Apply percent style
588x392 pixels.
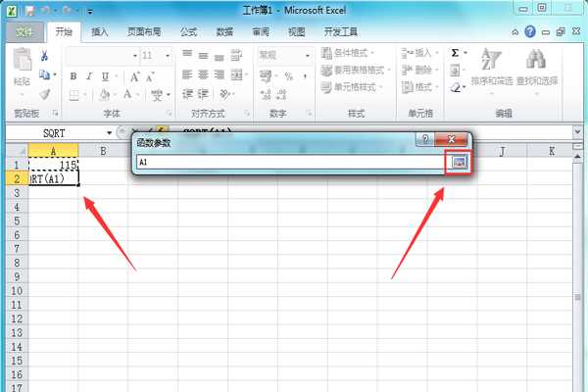(x=288, y=76)
